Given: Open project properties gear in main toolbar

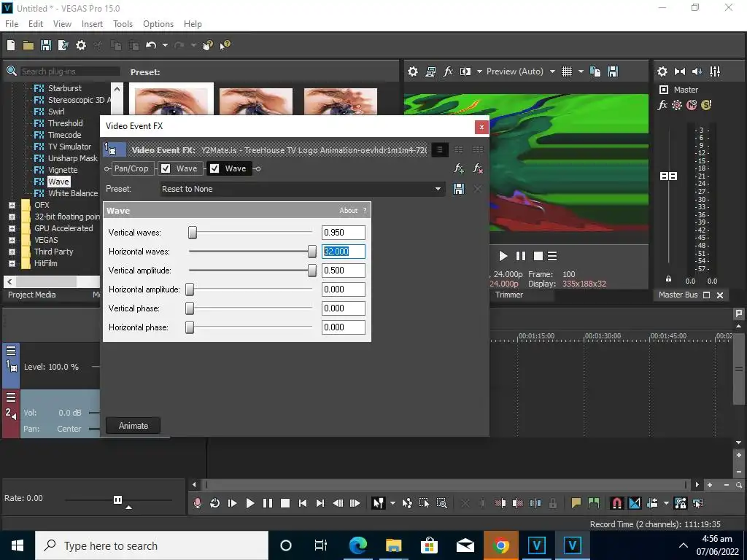Looking at the screenshot, I should [x=81, y=45].
